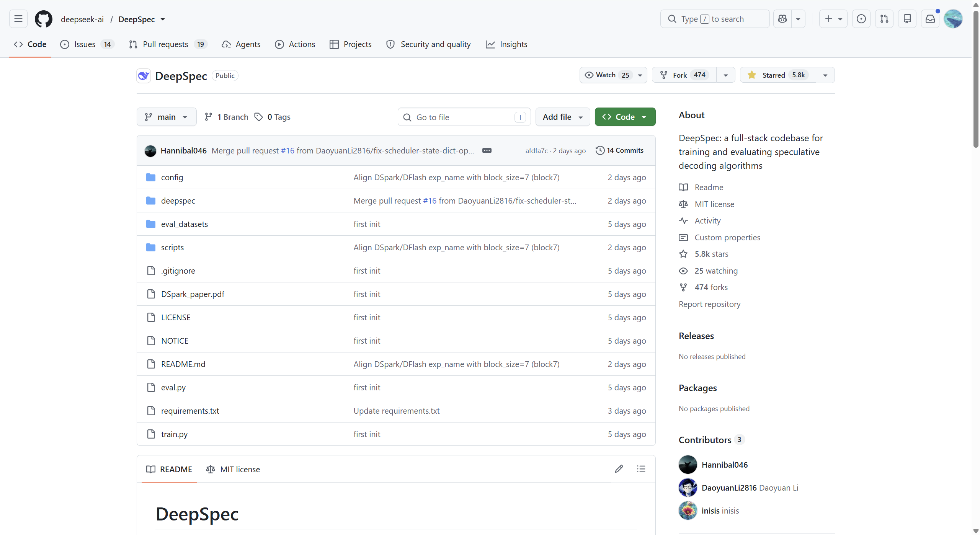Viewport: 980px width, 535px height.
Task: Click the LICENSE file icon
Action: 151,317
